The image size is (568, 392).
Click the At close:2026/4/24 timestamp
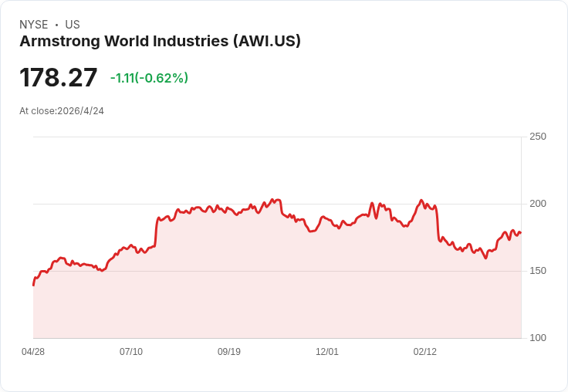point(62,111)
